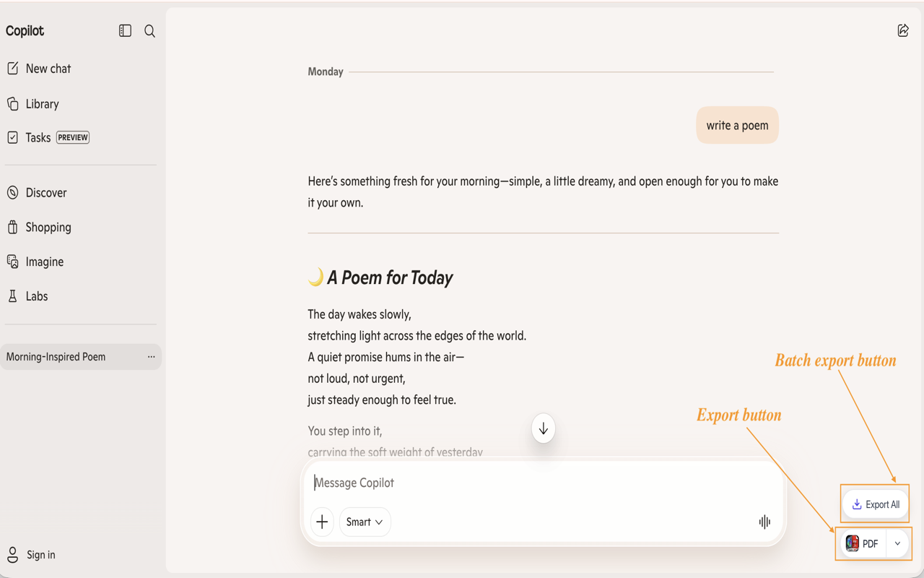The width and height of the screenshot is (924, 578).
Task: Click the Copilot logo text
Action: 25,31
